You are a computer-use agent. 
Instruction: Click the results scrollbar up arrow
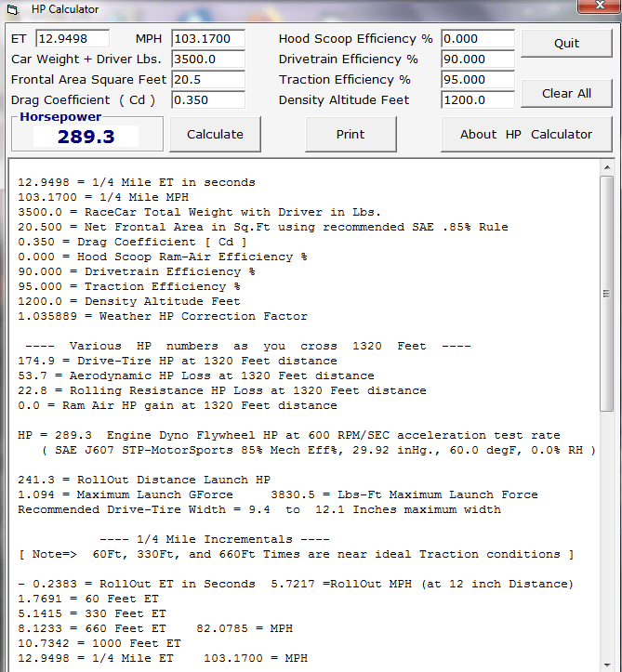click(x=606, y=167)
